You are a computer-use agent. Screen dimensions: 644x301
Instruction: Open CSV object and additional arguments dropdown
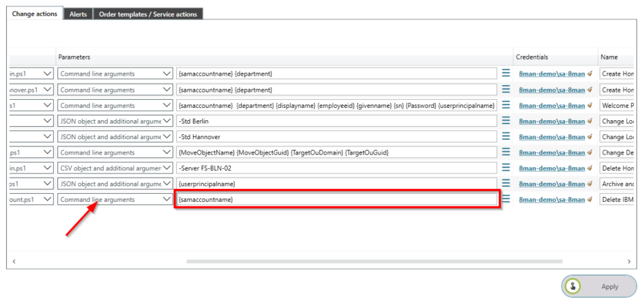(167, 167)
